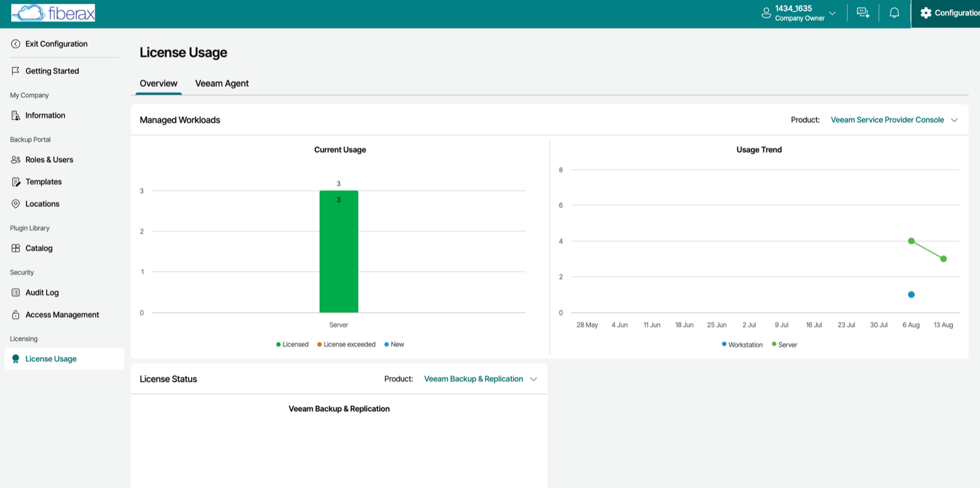Click the 2 Jul axis label
The height and width of the screenshot is (488, 980).
point(749,325)
